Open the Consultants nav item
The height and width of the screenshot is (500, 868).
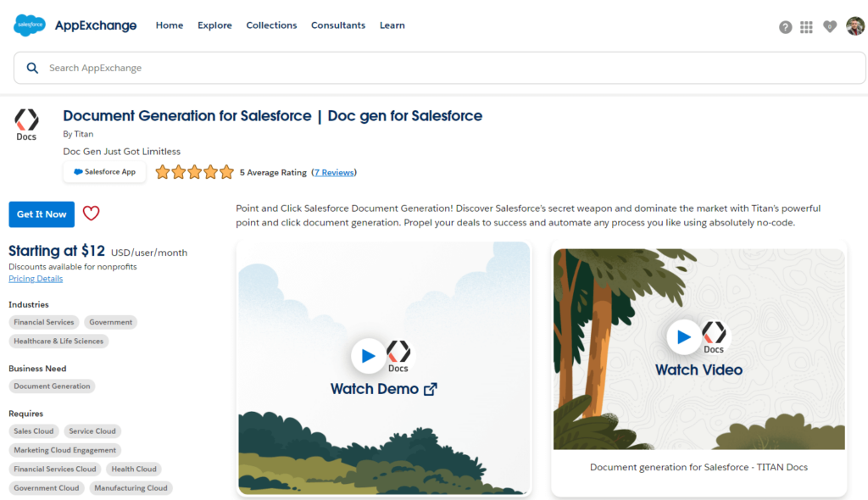(338, 25)
